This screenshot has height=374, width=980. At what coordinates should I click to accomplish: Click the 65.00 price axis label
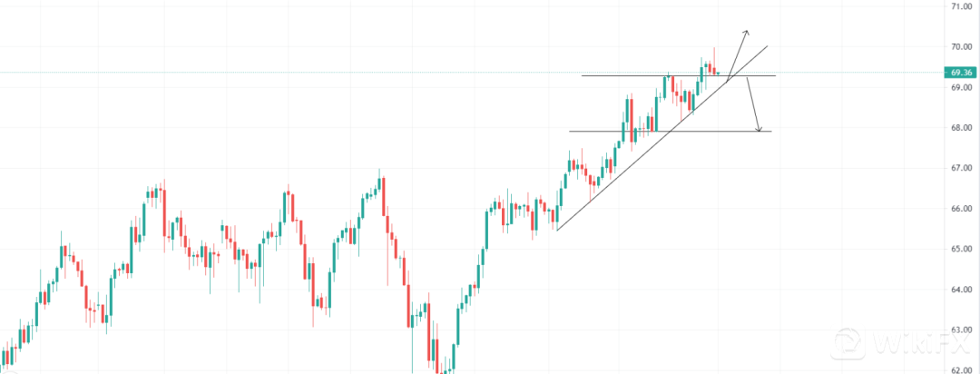[961, 249]
